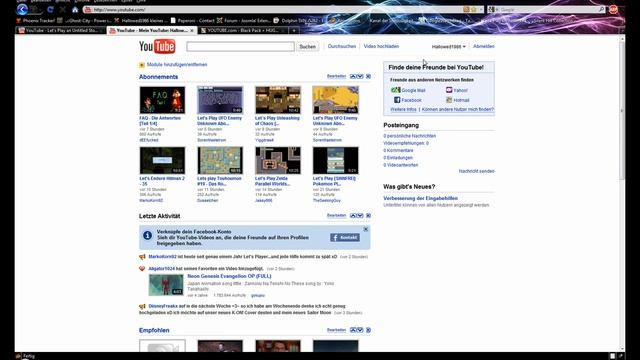Screen dimensions: 640x360
Task: Click the megaphone icon beside MarkoKorn82's update
Action: pos(142,257)
